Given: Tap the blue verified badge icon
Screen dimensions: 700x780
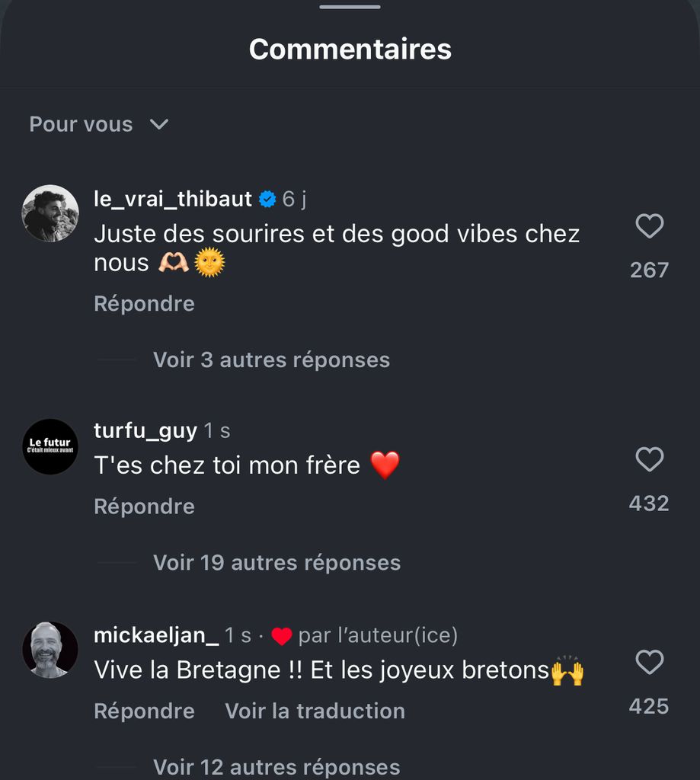Looking at the screenshot, I should tap(267, 199).
